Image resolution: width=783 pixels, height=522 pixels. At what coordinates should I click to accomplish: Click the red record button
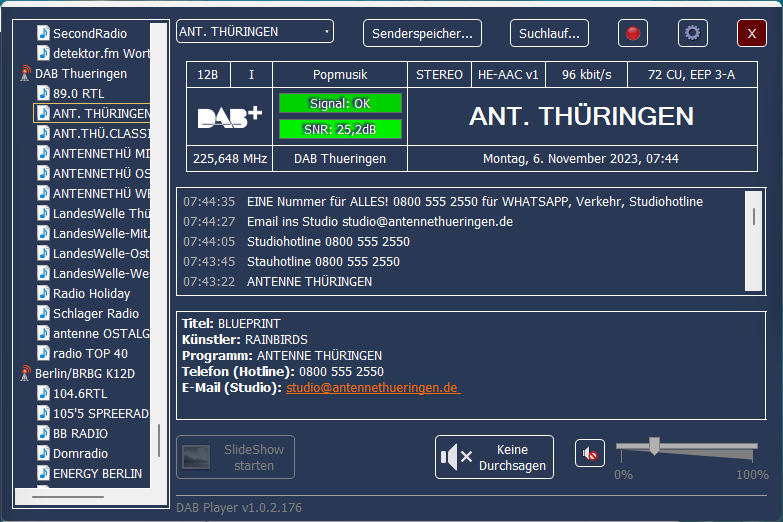click(633, 33)
